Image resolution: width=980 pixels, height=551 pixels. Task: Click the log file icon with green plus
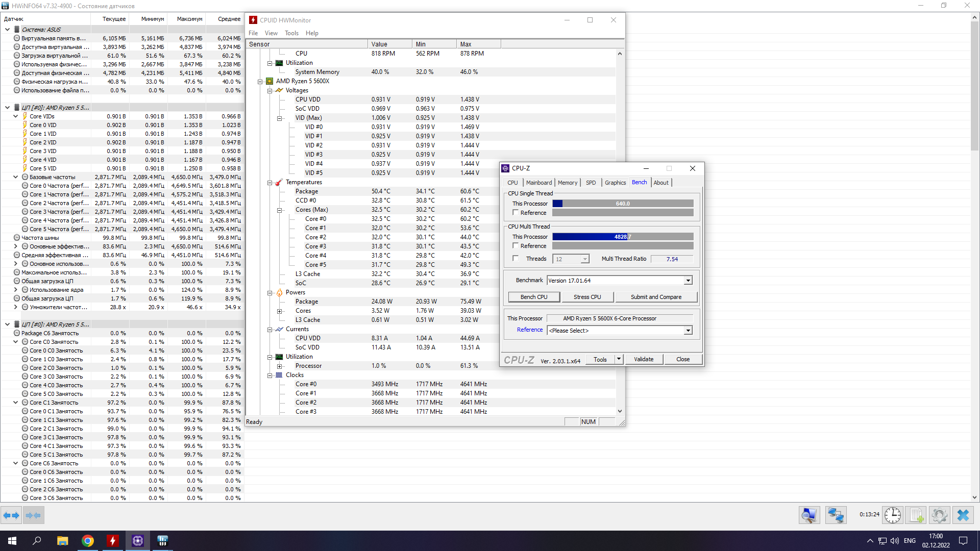coord(916,515)
